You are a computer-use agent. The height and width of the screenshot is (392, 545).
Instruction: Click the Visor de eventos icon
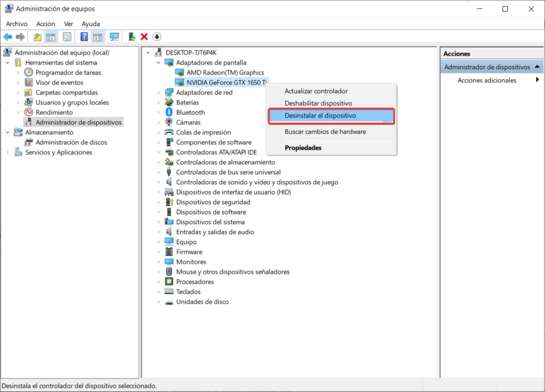[28, 82]
